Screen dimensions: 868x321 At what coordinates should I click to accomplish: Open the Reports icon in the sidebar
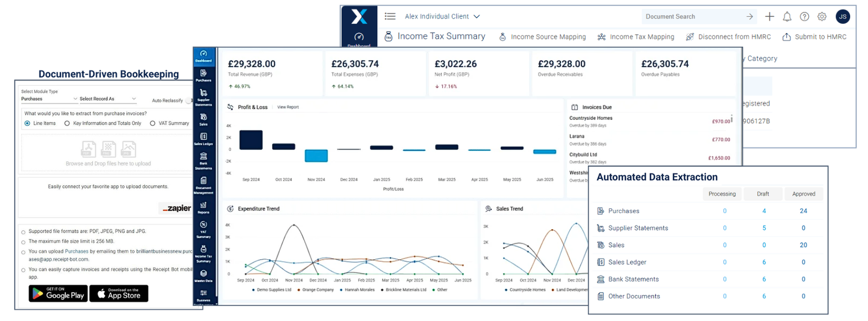click(203, 208)
